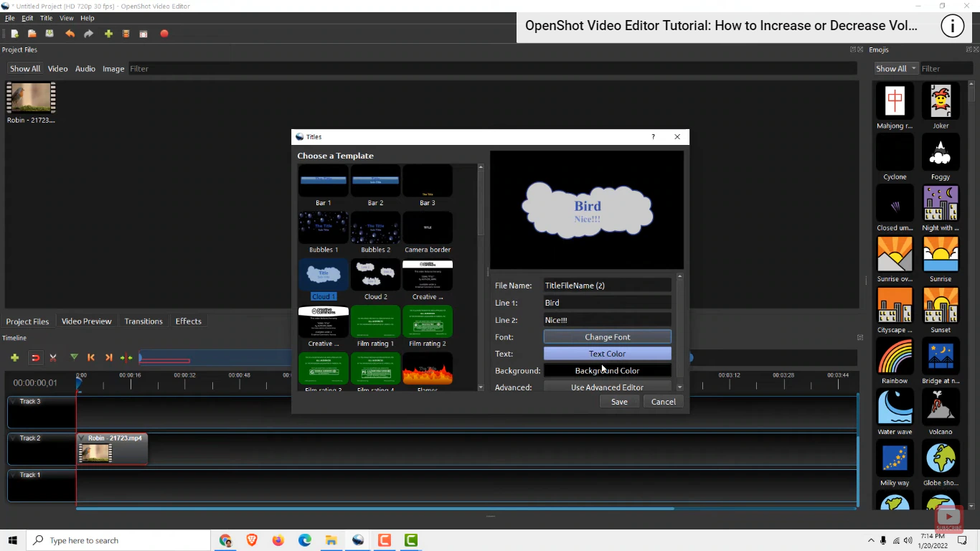Click the Line 1 field containing Bird
980x551 pixels.
(608, 303)
